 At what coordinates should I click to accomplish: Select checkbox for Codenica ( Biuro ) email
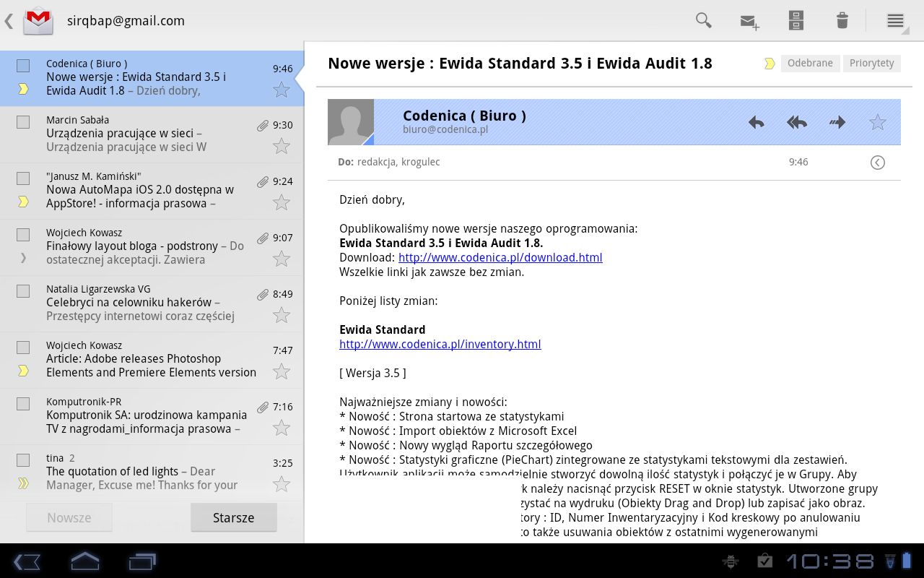coord(23,66)
